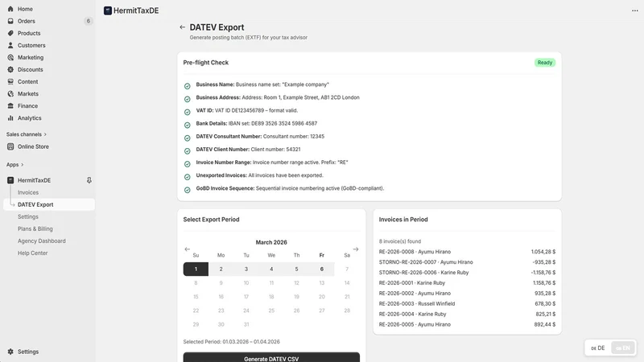Click the Selected Period date text
Viewport: 644px width, 362px height.
(232, 341)
